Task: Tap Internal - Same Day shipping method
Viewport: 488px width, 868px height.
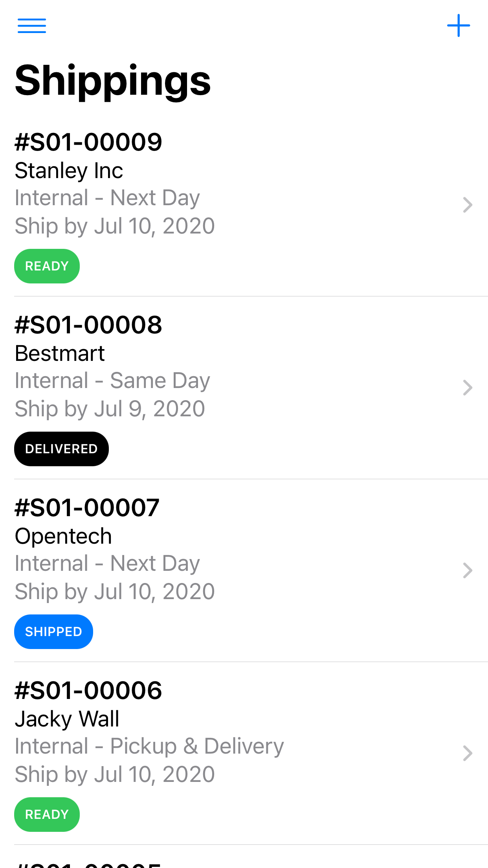Action: point(112,381)
